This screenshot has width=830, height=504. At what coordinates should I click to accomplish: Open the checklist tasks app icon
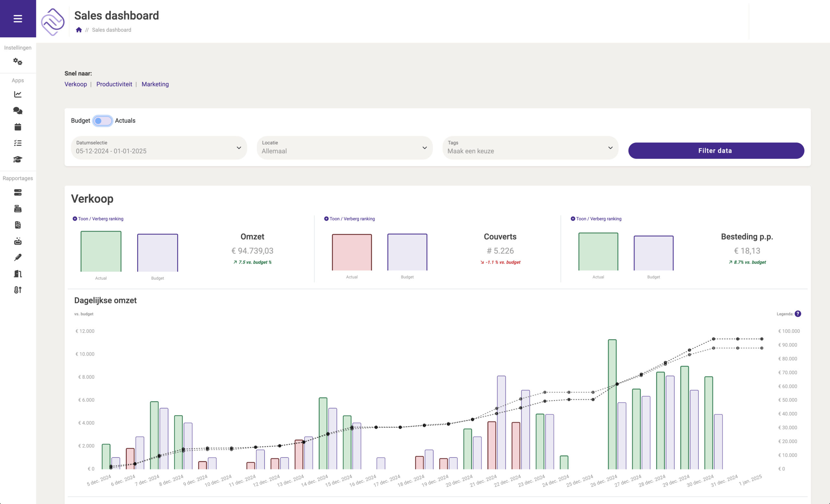click(x=18, y=143)
